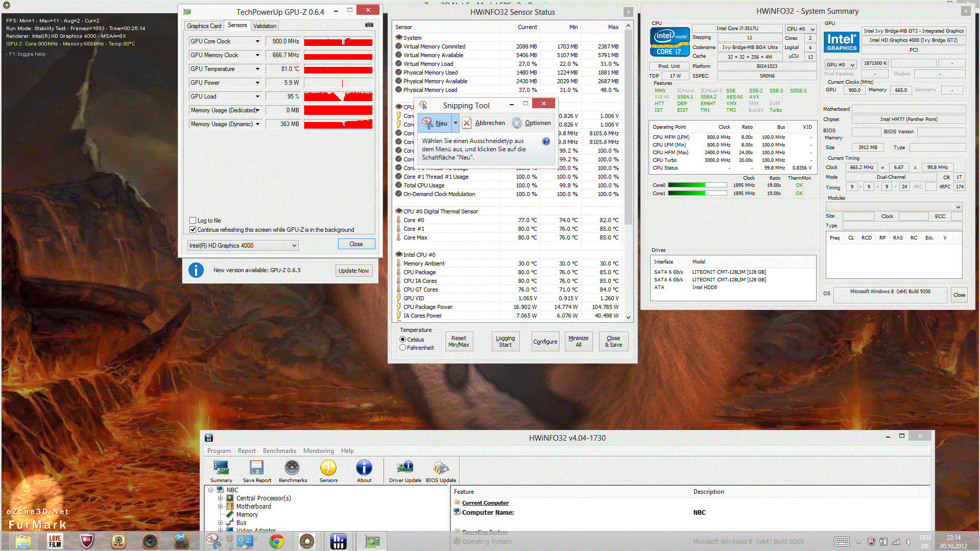Select the Fahrenheit temperature option
This screenshot has height=551, width=980.
click(403, 348)
